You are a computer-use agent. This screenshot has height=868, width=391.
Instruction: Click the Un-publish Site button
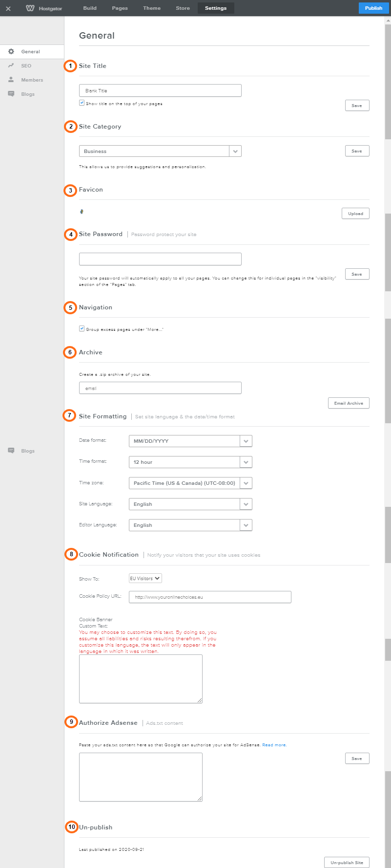tap(347, 863)
